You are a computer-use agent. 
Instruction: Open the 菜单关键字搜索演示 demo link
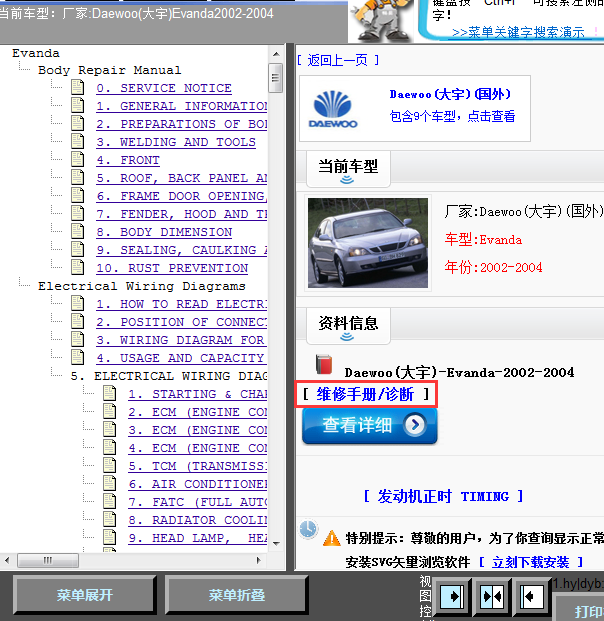coord(518,32)
